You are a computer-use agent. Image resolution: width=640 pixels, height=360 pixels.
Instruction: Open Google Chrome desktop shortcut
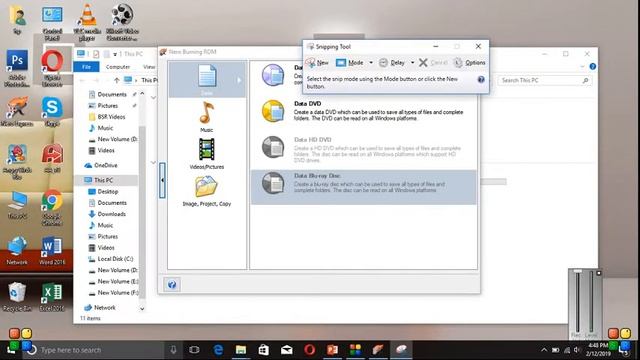click(52, 207)
